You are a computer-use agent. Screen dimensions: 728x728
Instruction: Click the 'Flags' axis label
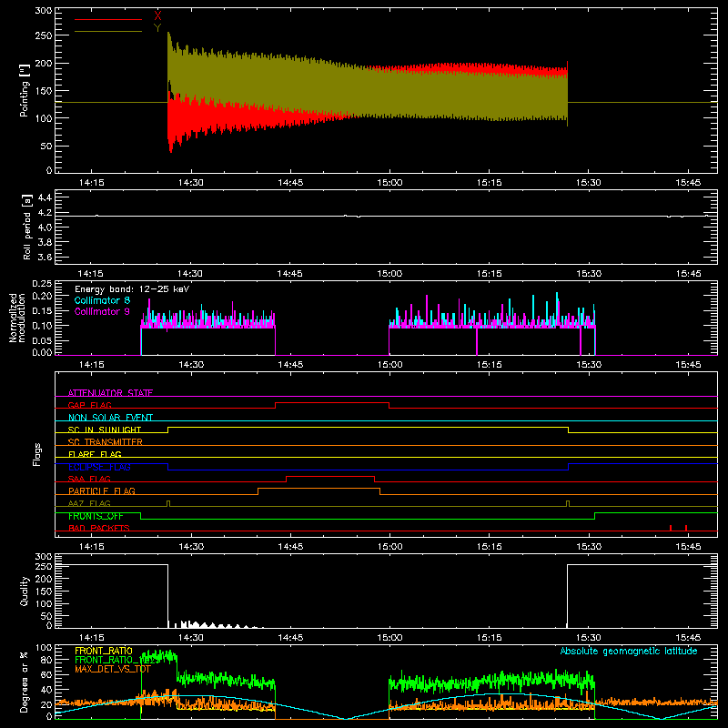(36, 454)
